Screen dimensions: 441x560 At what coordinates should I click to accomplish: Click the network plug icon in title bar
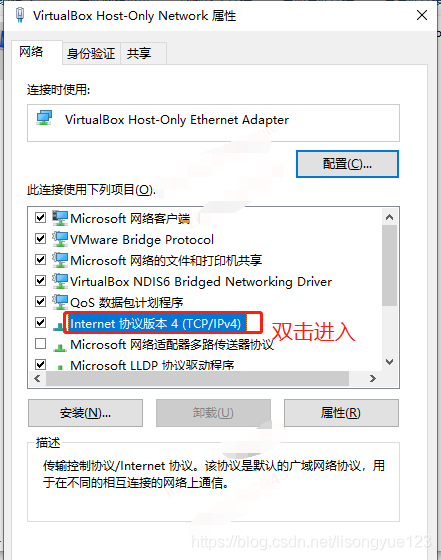coord(20,15)
